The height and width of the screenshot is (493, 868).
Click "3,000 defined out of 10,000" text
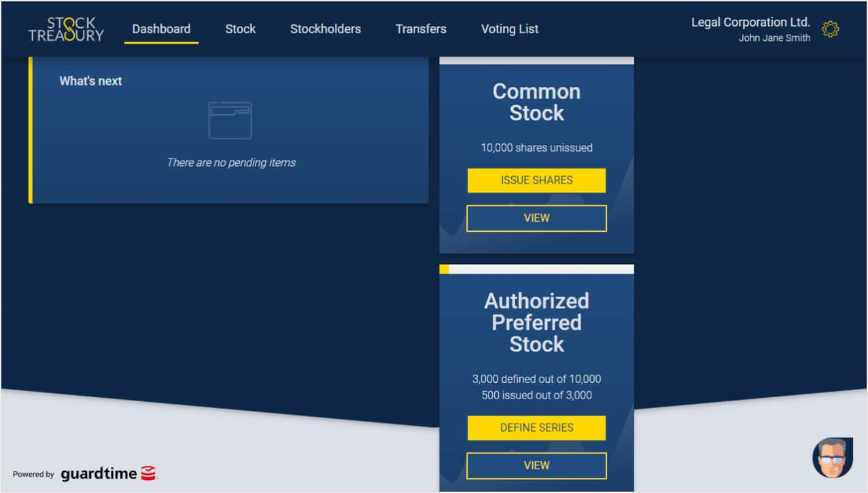pos(536,379)
